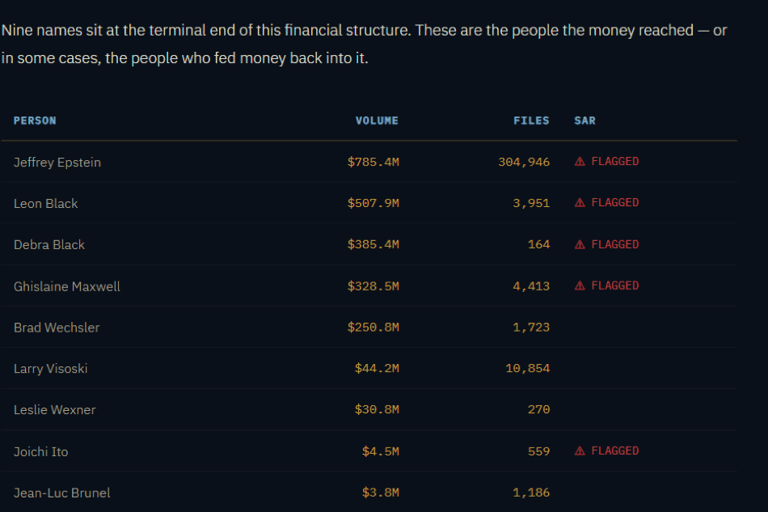Click the warning icon in Jeffrey Epstein's row

580,161
